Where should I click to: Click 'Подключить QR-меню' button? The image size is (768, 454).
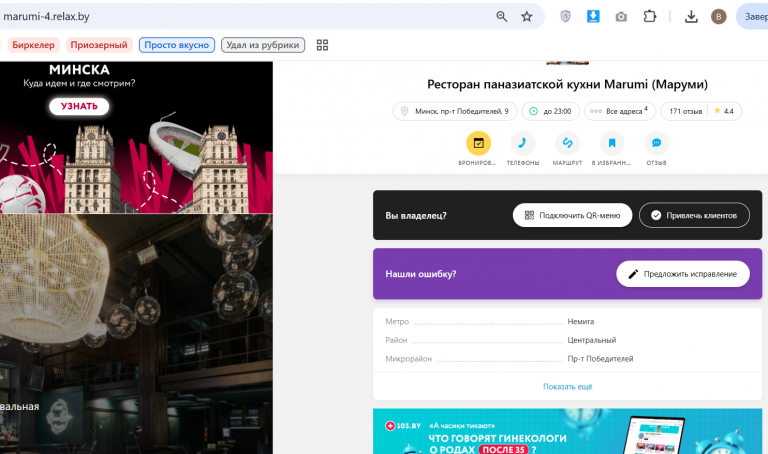[x=572, y=215]
